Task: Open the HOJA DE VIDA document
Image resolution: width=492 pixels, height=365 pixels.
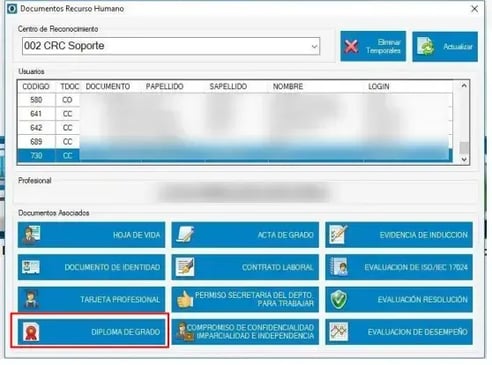Action: coord(91,235)
